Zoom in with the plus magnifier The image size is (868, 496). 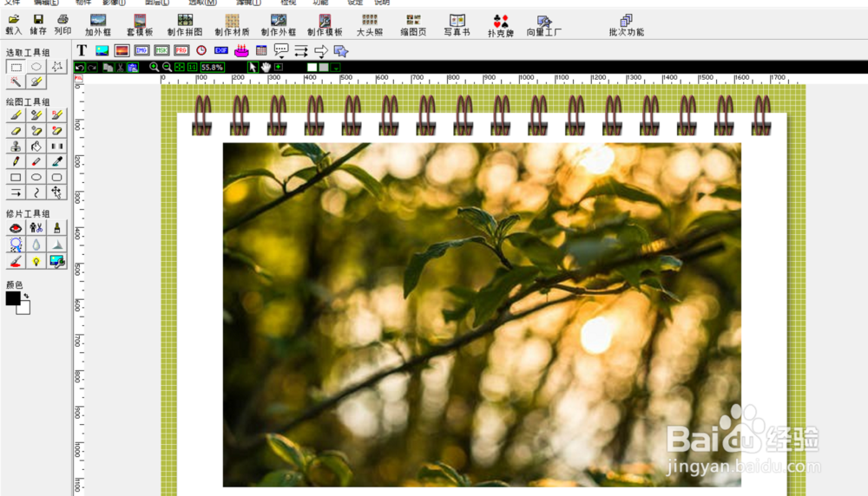[154, 68]
